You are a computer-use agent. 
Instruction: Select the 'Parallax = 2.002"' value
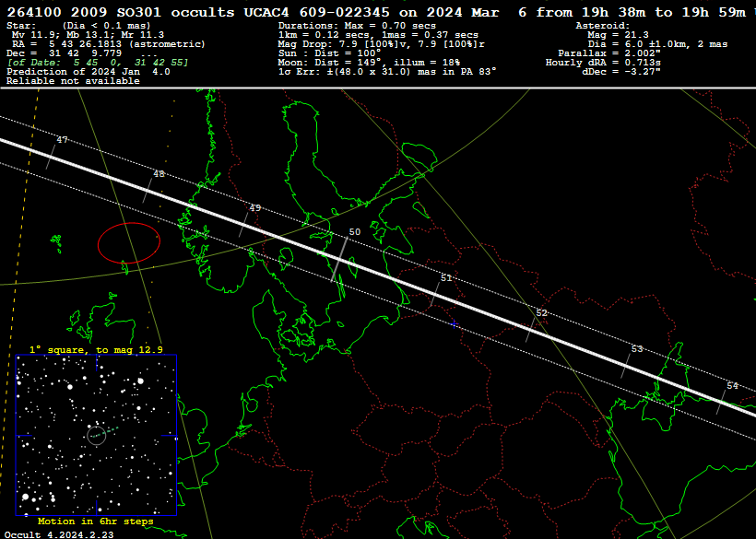click(x=609, y=53)
